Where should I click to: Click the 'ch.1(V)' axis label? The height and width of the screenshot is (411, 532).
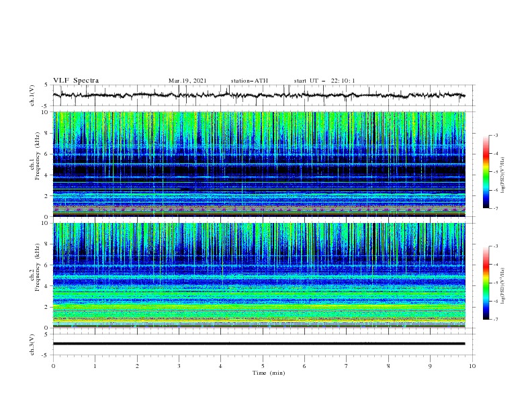click(x=32, y=95)
